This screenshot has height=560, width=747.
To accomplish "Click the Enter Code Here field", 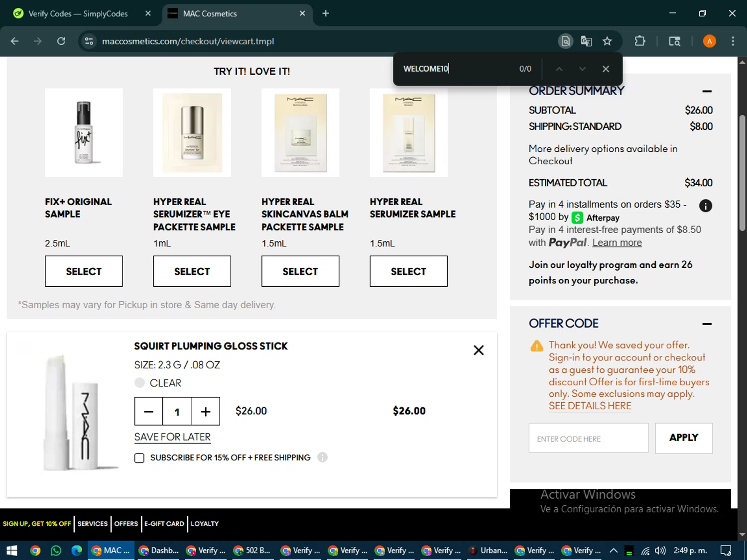I will click(588, 439).
